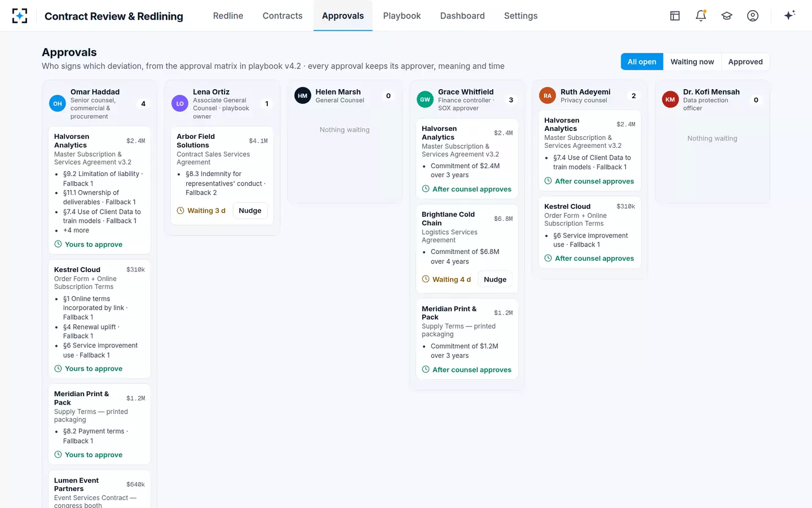This screenshot has width=812, height=508.
Task: Click the Approvals page heading
Action: [x=69, y=52]
